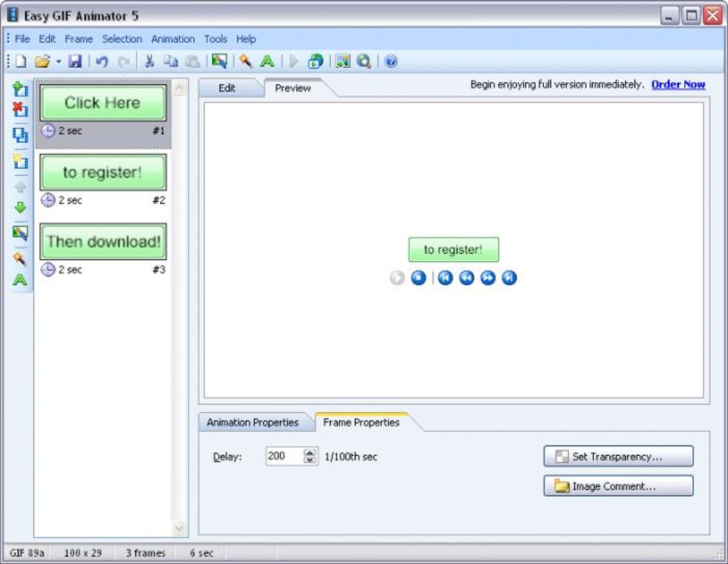
Task: Click the globe browser preview toolbar icon
Action: [x=315, y=61]
